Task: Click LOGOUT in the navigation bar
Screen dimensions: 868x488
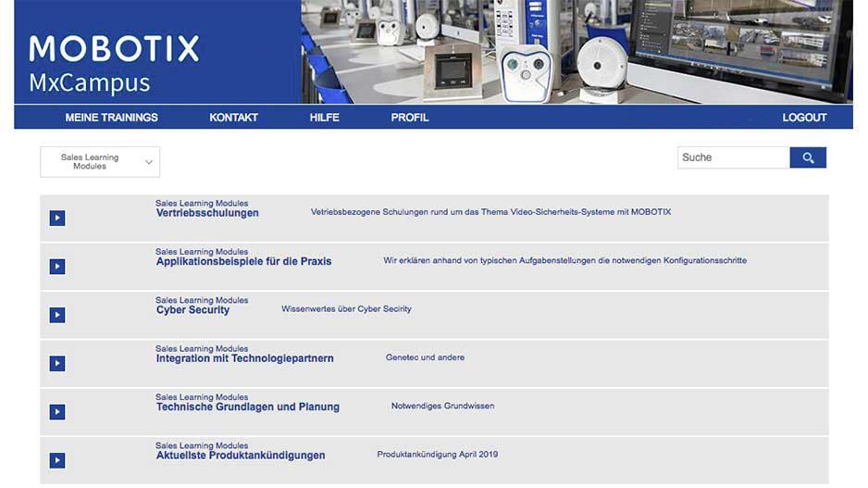Action: (804, 118)
